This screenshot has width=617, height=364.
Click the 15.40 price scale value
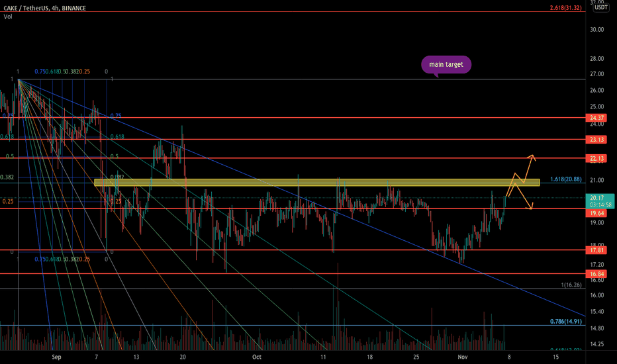click(596, 311)
